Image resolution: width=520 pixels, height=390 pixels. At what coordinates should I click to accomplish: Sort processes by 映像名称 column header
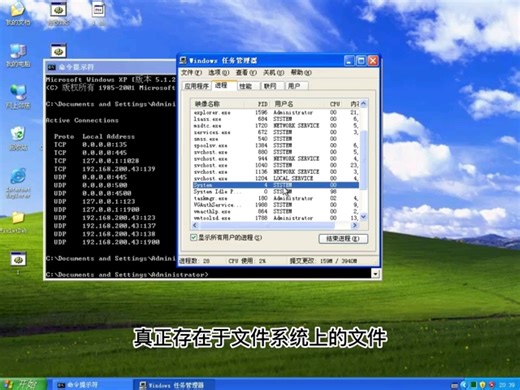pos(217,104)
